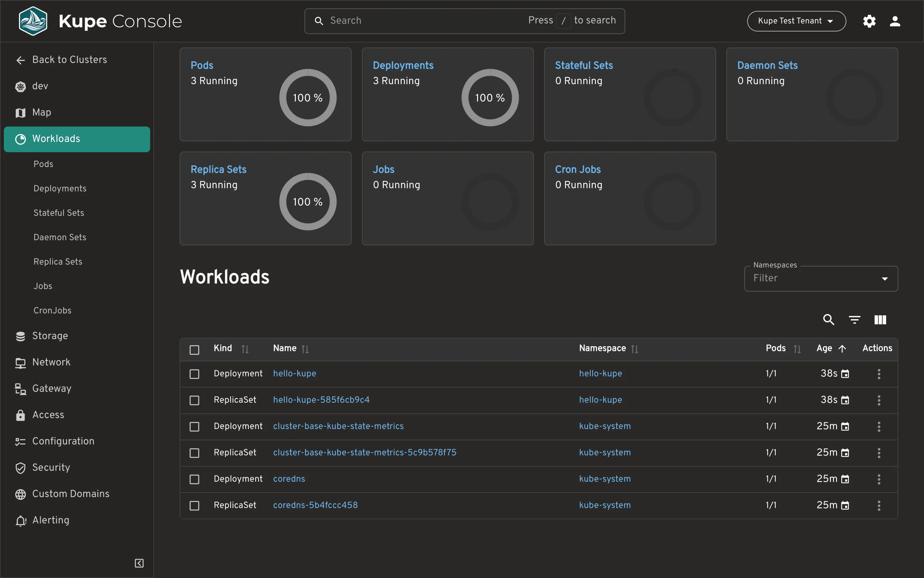Click the table search magnifier icon
The width and height of the screenshot is (924, 578).
(x=828, y=320)
